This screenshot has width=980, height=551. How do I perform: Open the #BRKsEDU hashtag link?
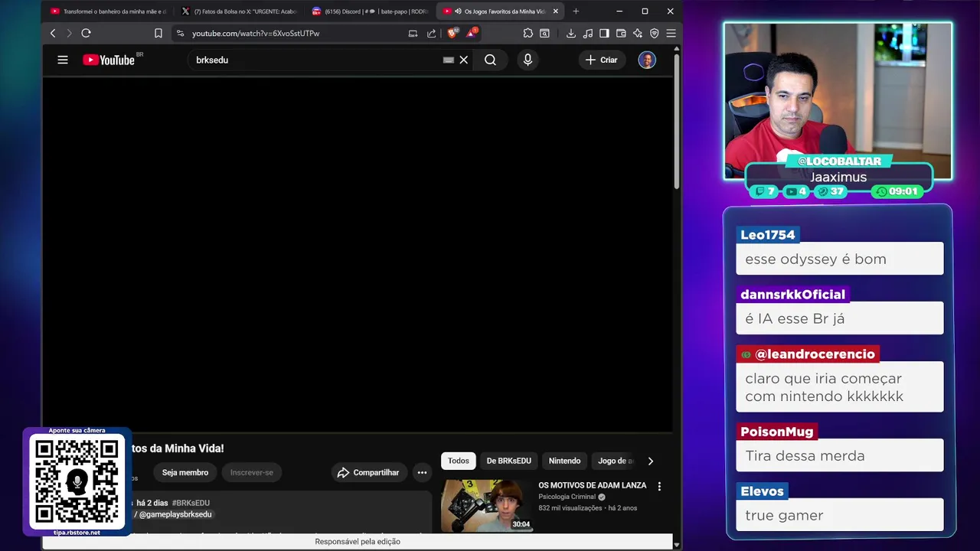pyautogui.click(x=191, y=503)
